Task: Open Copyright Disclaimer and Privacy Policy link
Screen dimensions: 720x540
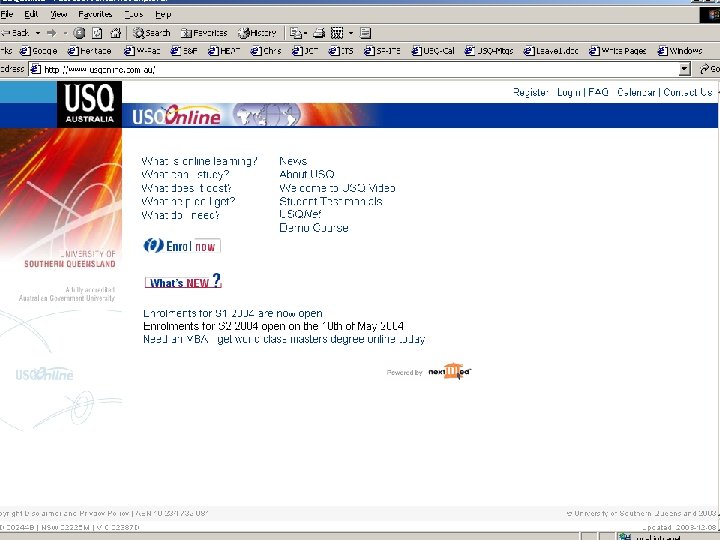Action: coord(66,513)
